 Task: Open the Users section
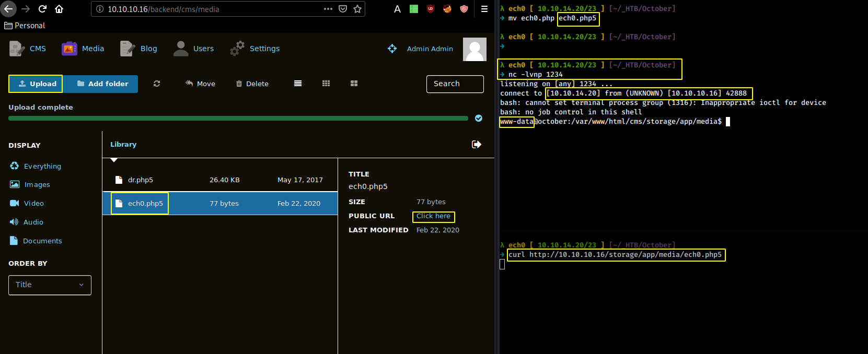(193, 49)
